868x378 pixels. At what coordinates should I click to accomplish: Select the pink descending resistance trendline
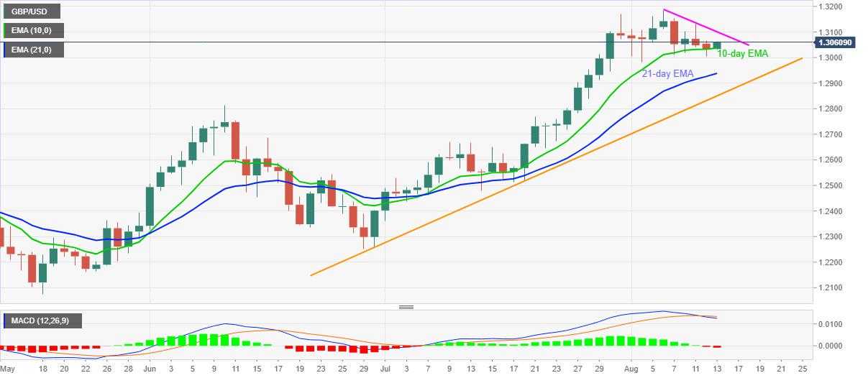[705, 27]
